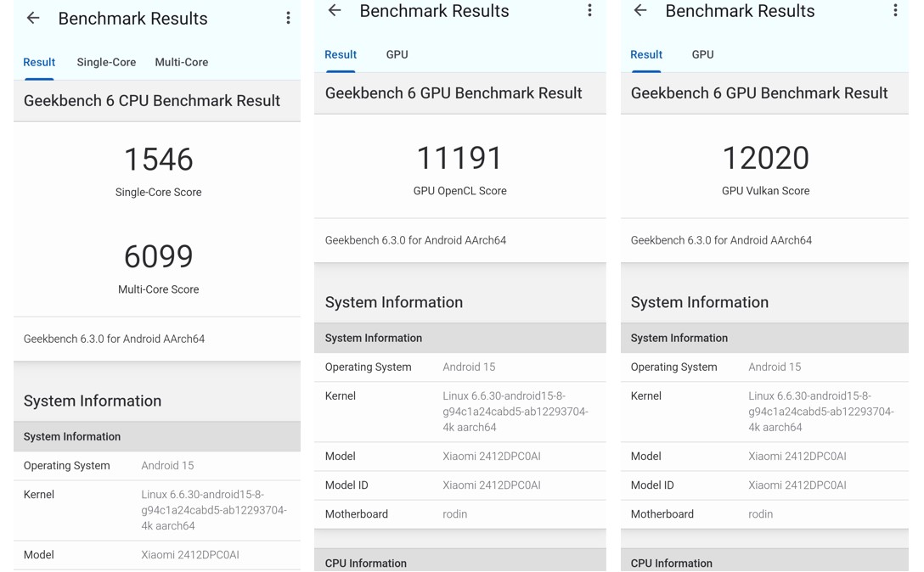Viewport: 924px width, 572px height.
Task: Open overflow menu in Vulkan benchmark panel
Action: pos(895,10)
